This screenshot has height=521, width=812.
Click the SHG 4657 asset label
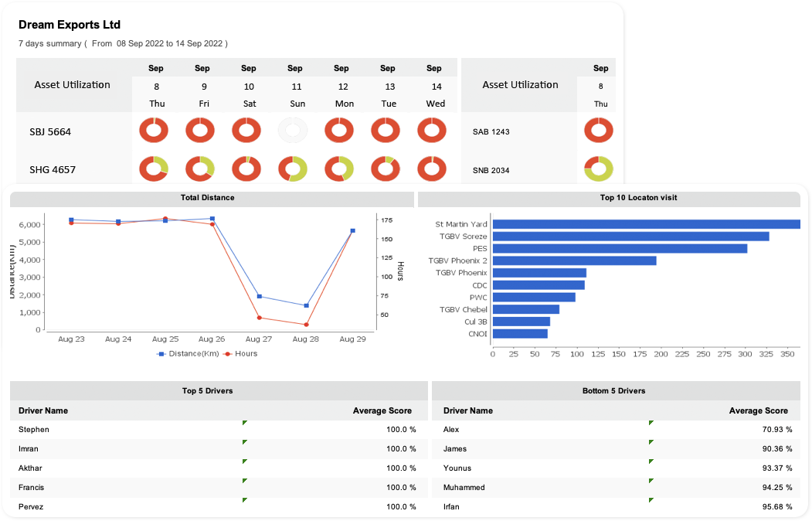click(x=53, y=170)
